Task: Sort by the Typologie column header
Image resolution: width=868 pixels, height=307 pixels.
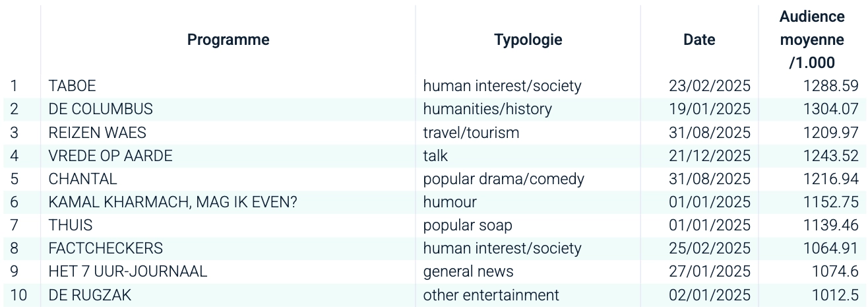Action: [x=528, y=40]
